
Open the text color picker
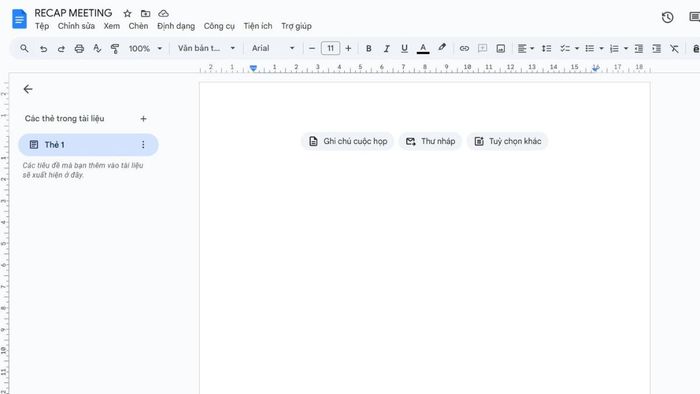tap(423, 49)
